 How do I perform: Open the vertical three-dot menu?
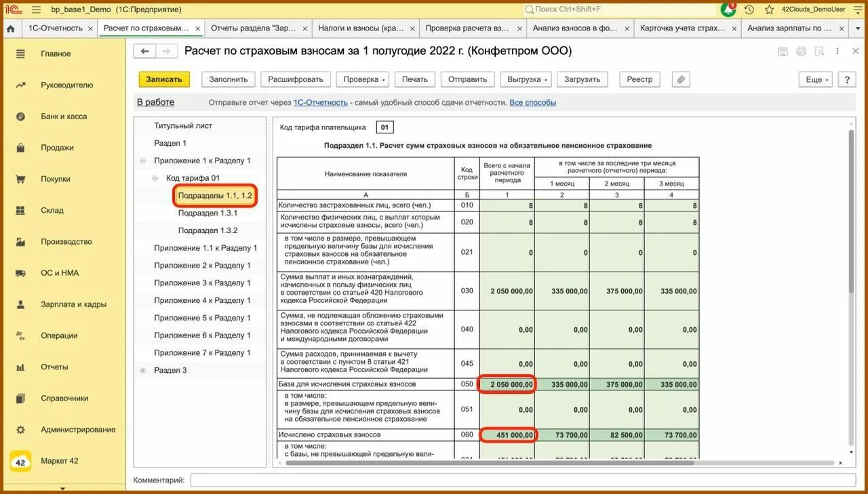coord(839,52)
